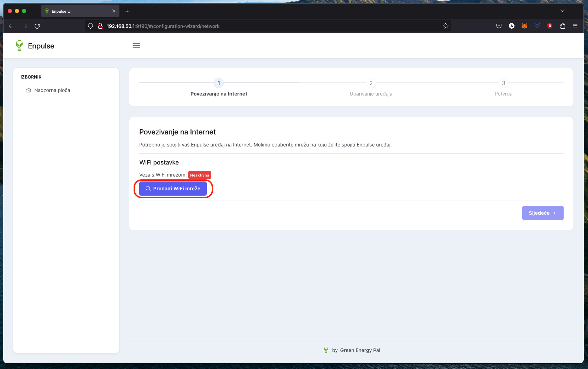Open the Firefox account avatar icon
The width and height of the screenshot is (588, 369).
click(x=512, y=26)
